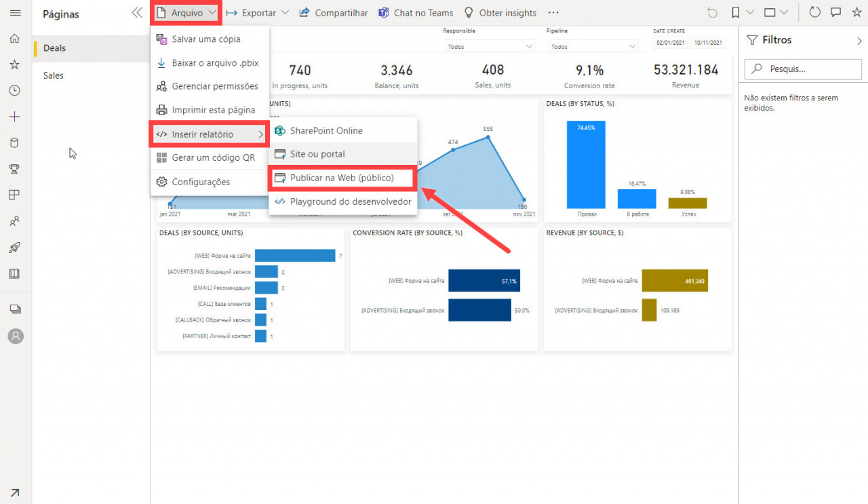
Task: Select the Goals trophy icon
Action: click(16, 168)
